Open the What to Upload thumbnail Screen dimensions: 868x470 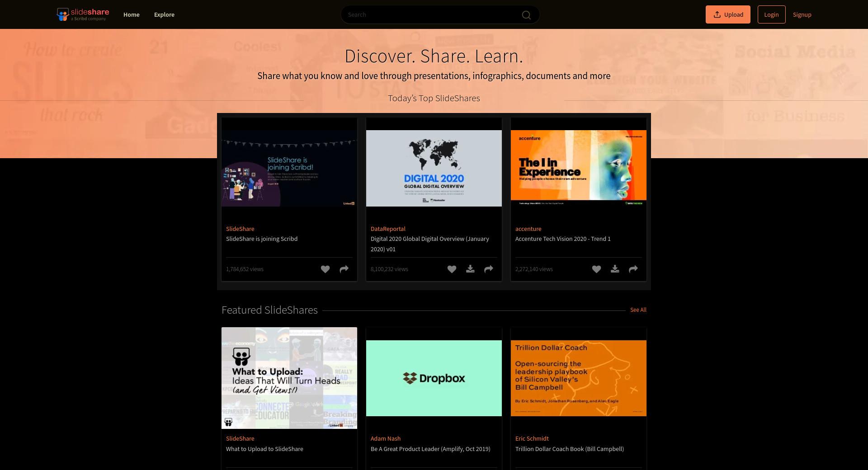point(289,378)
